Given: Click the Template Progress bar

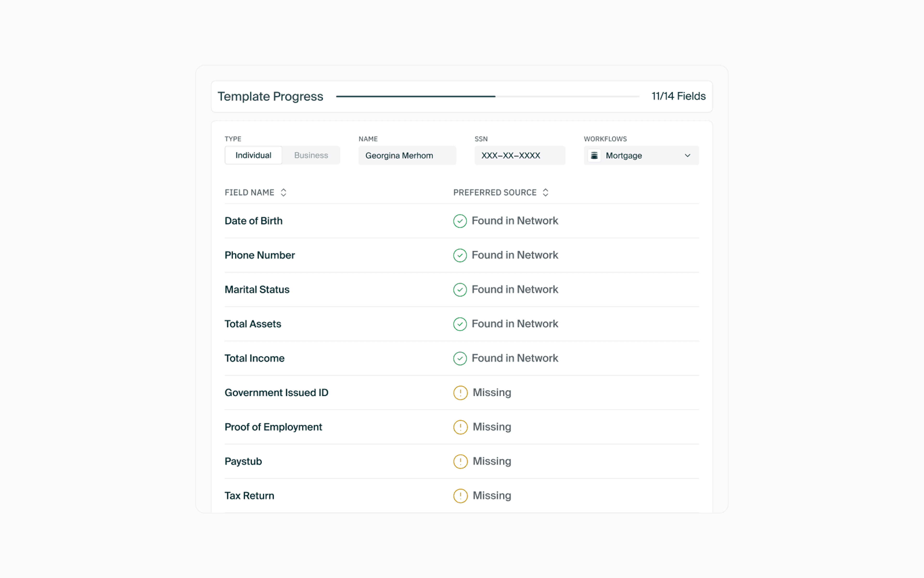Looking at the screenshot, I should [488, 96].
